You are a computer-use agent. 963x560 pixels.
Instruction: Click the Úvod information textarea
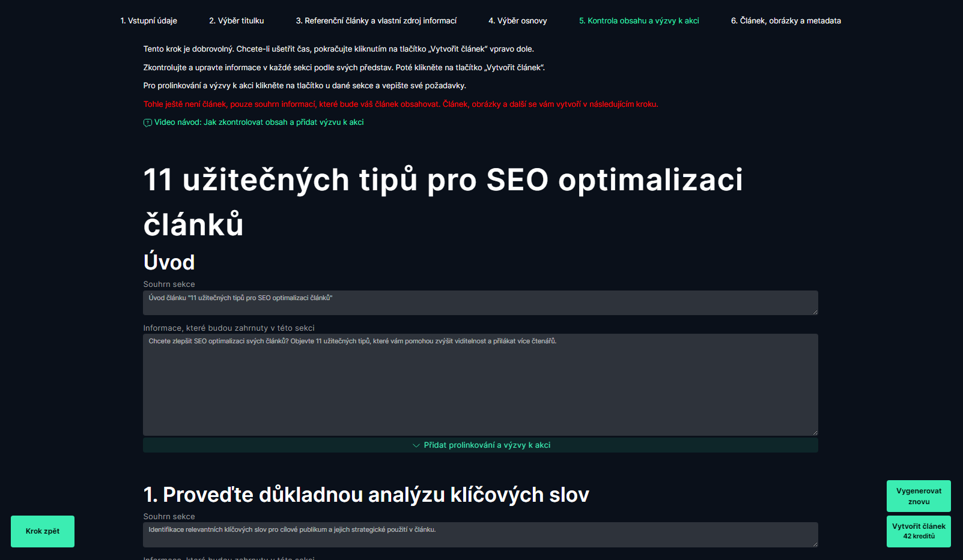click(481, 385)
